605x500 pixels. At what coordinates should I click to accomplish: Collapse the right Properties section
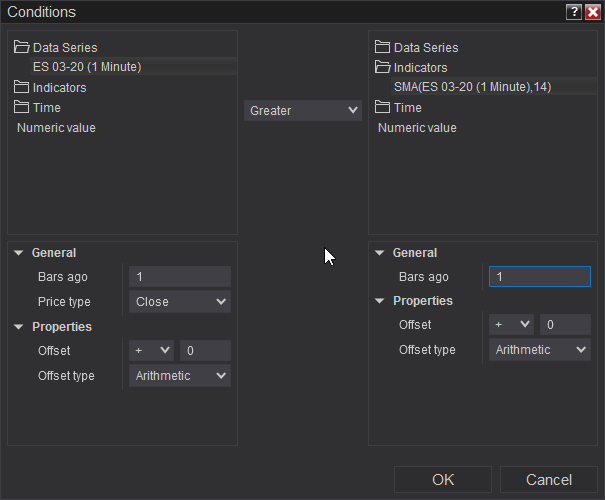point(380,301)
